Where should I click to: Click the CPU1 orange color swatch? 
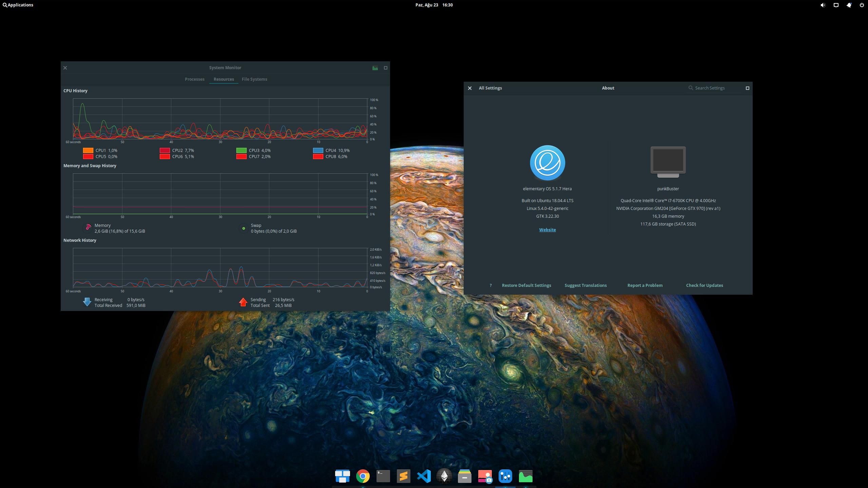pyautogui.click(x=88, y=150)
